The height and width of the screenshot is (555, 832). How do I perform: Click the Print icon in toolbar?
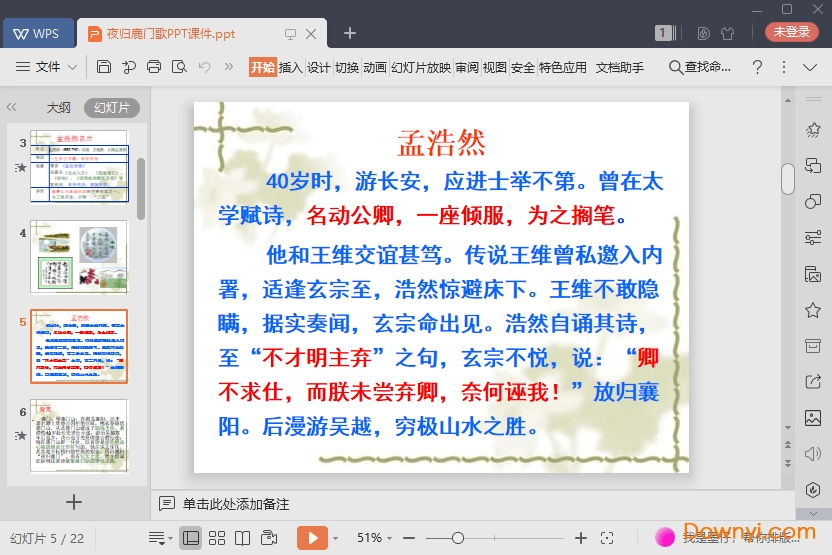click(x=154, y=67)
